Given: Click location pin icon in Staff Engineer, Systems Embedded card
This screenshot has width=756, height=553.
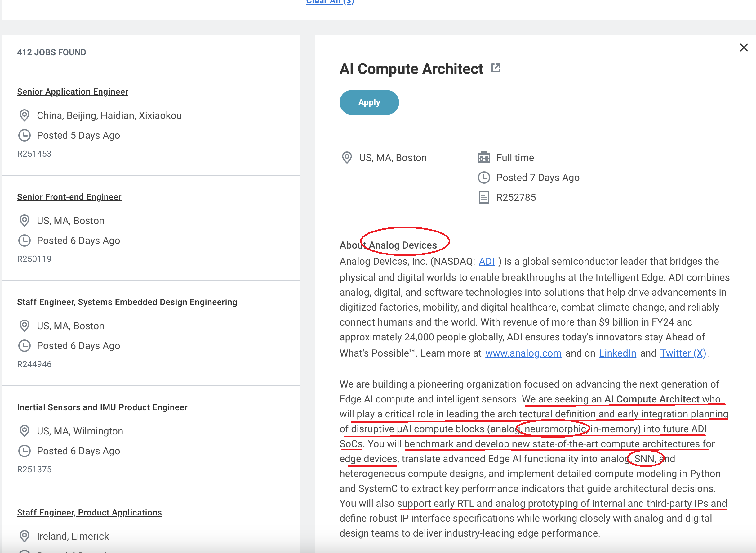Looking at the screenshot, I should [x=24, y=326].
